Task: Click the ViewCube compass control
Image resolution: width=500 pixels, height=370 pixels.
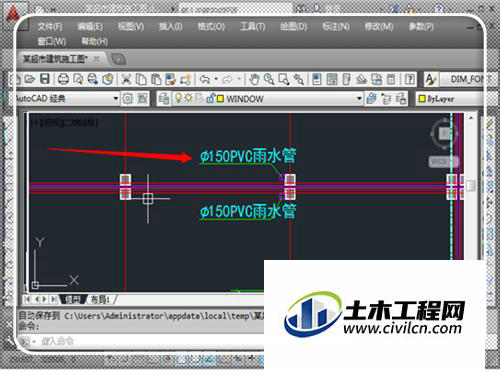Action: (x=444, y=133)
